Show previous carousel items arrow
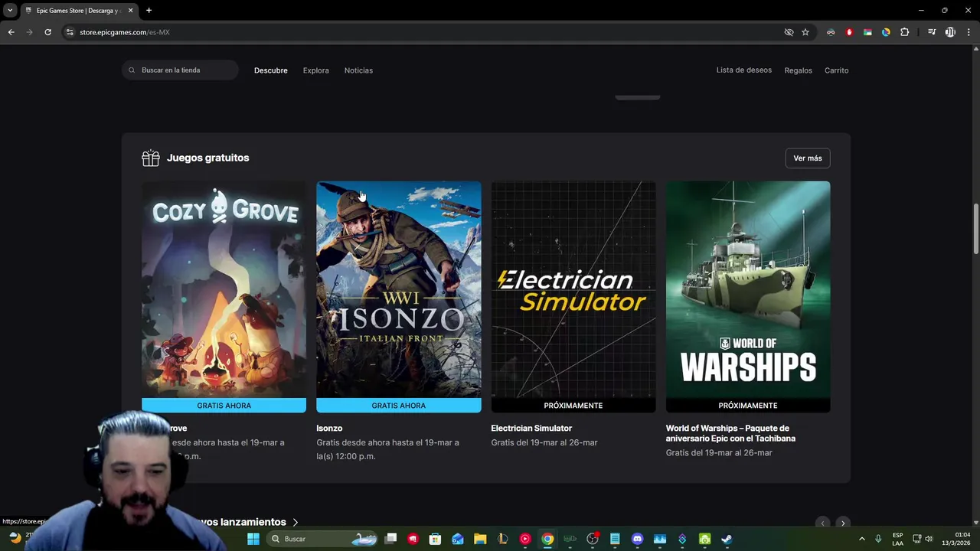 tap(822, 523)
